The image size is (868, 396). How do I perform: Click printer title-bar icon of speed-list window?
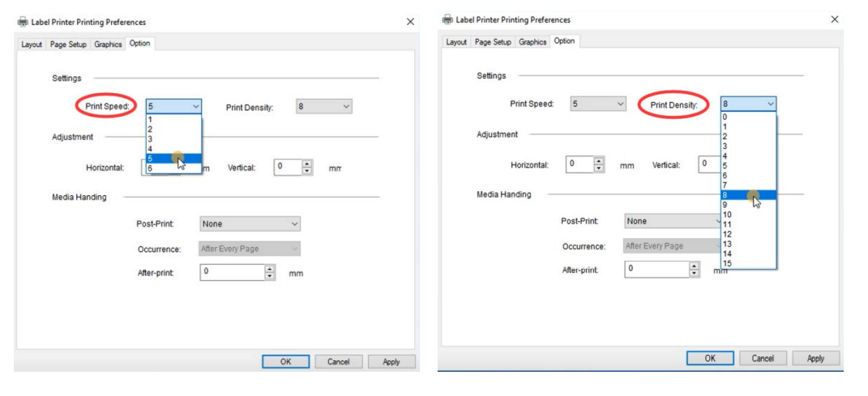click(x=23, y=22)
